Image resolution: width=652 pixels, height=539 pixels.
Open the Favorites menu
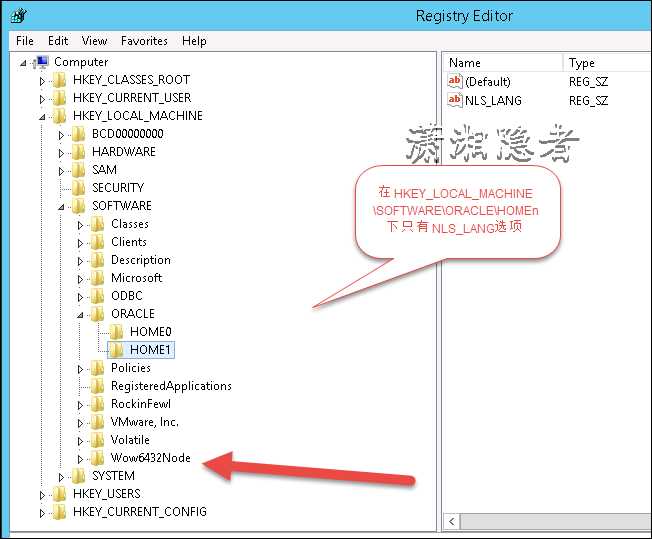[x=144, y=41]
